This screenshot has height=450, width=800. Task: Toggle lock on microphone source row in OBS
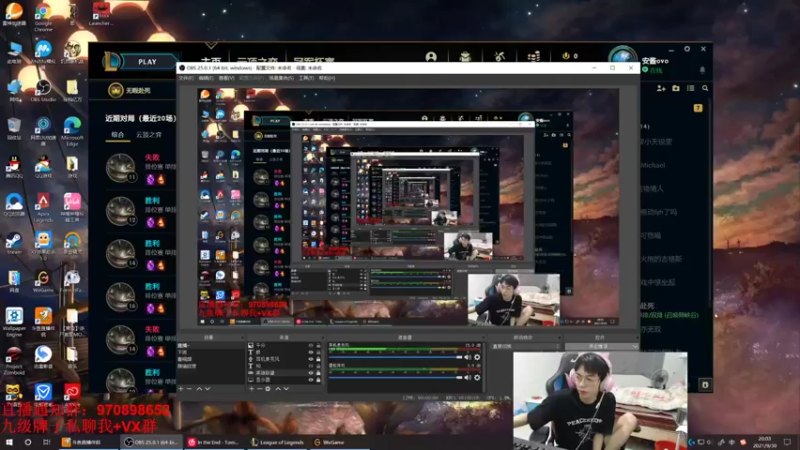click(x=318, y=359)
